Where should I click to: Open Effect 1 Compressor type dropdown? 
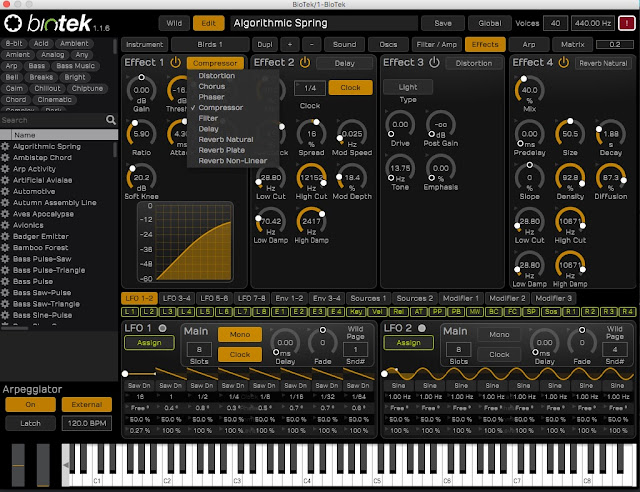[215, 63]
